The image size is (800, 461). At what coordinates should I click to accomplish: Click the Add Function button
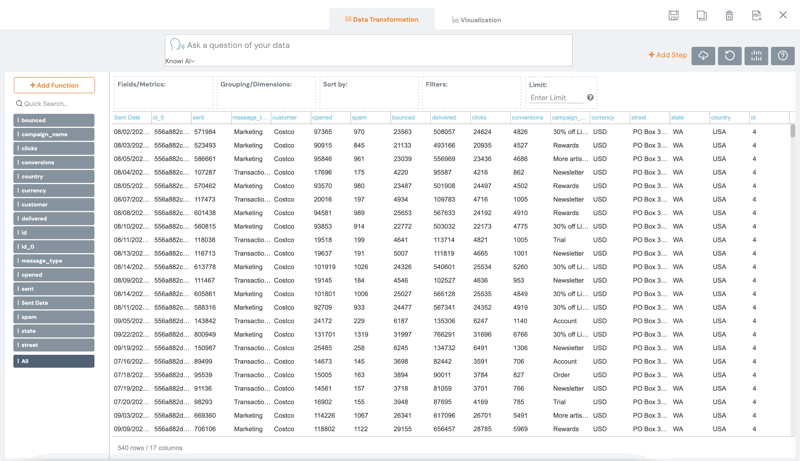[x=54, y=85]
